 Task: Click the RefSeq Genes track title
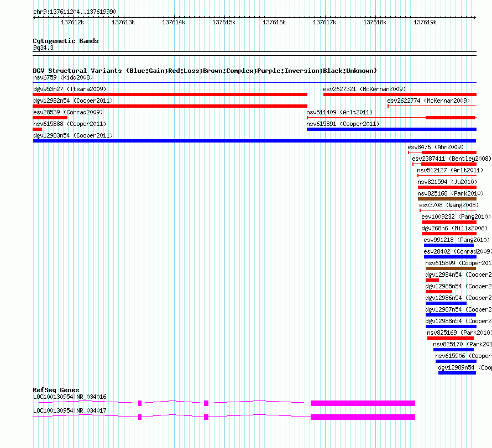(x=56, y=390)
